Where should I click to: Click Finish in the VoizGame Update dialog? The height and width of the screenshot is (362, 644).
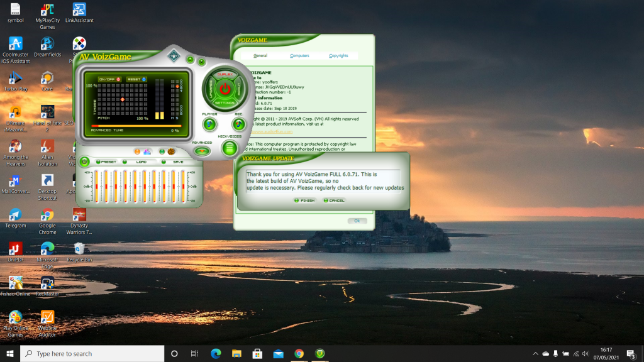304,200
